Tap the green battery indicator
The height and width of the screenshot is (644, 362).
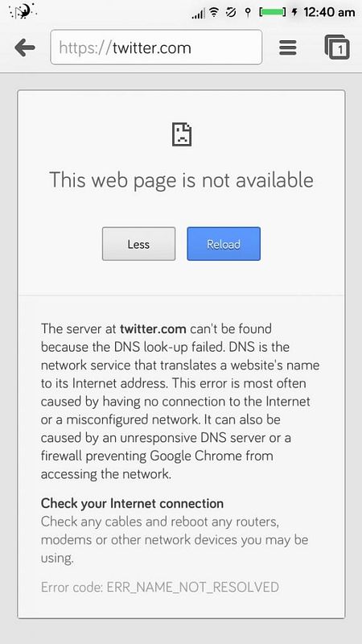click(x=273, y=12)
